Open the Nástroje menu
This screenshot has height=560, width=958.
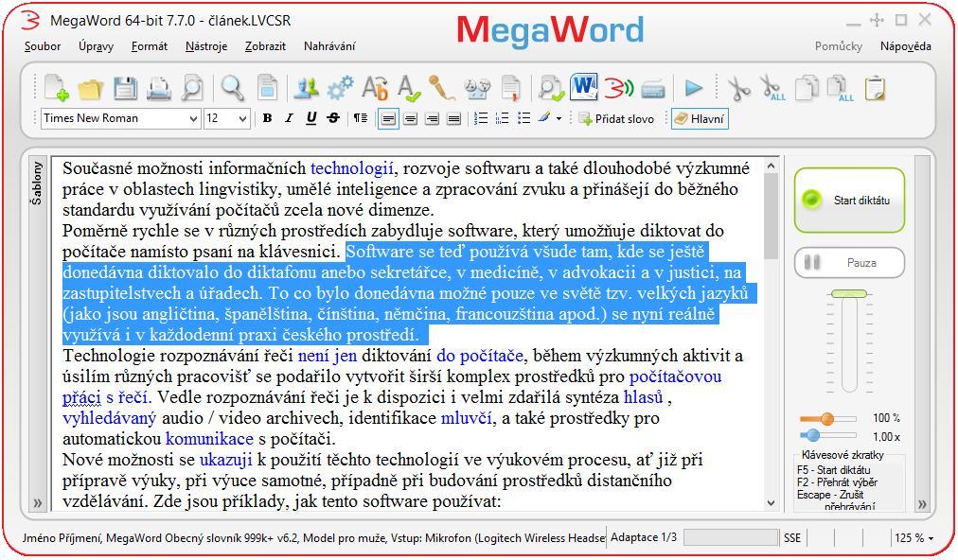coord(206,46)
